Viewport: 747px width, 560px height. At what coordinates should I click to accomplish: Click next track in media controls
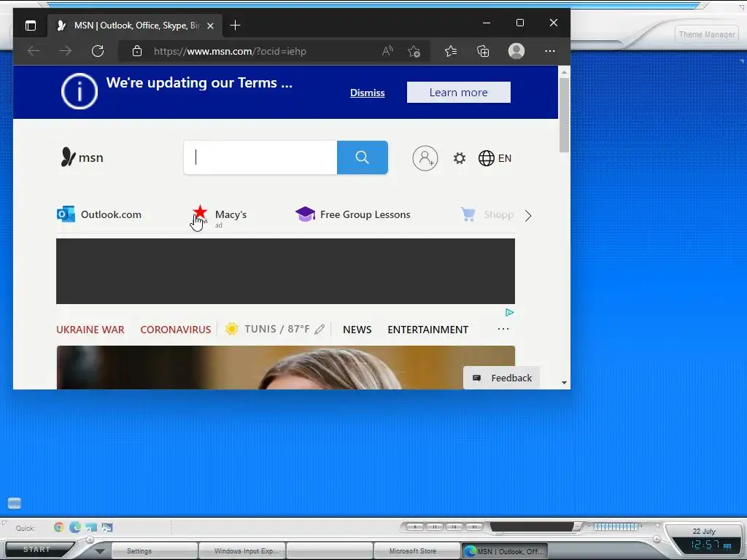[474, 526]
